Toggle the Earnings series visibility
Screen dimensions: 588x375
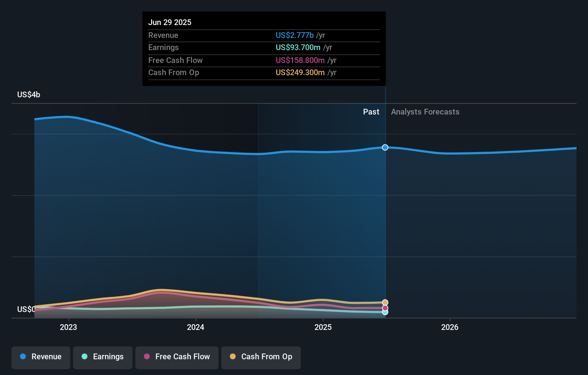pyautogui.click(x=102, y=357)
